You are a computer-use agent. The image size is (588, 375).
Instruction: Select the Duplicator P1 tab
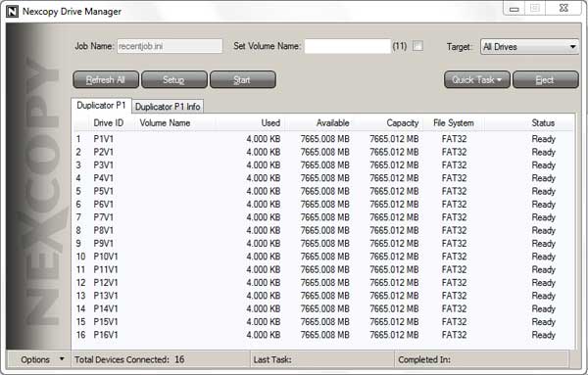tap(101, 106)
